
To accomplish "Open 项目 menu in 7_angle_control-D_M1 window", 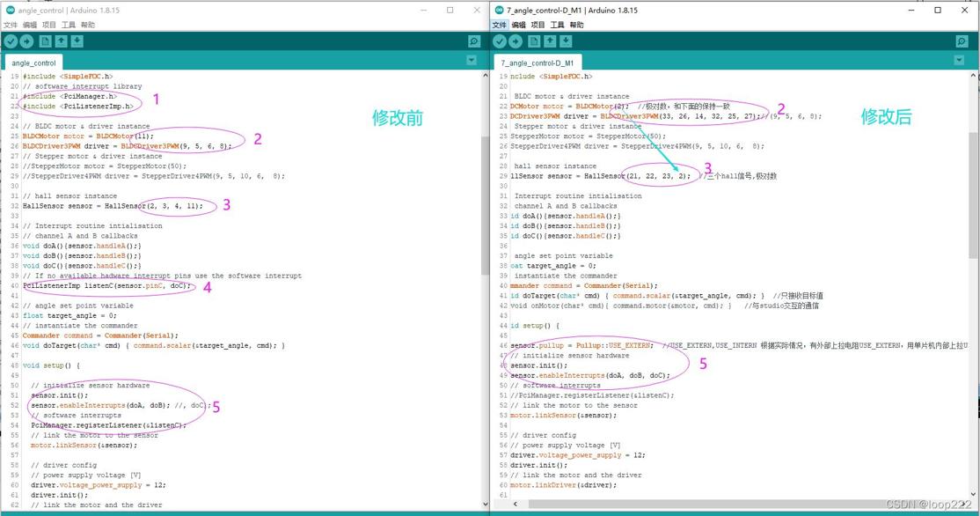I will (538, 25).
